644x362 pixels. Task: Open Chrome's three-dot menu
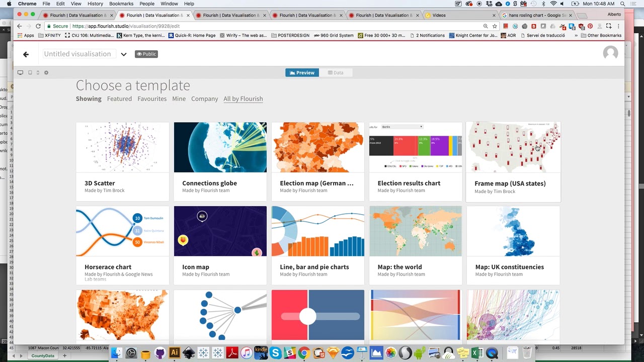pos(618,26)
